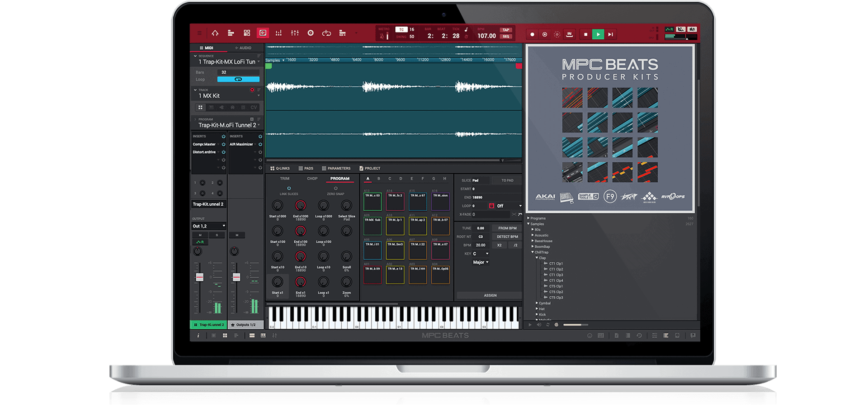Click the ASSIGN button

coord(490,295)
